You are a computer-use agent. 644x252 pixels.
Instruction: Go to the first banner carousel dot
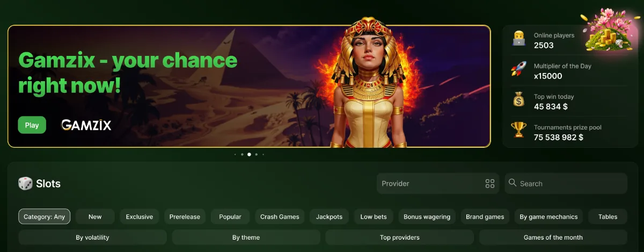(235, 154)
